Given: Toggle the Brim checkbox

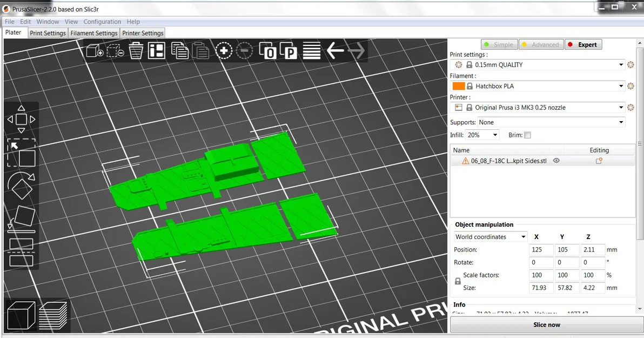Looking at the screenshot, I should (528, 135).
